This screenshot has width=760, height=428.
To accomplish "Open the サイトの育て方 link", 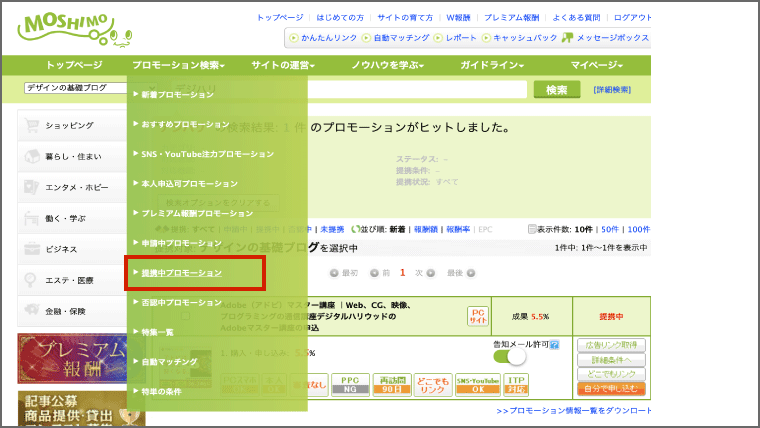I will [405, 18].
